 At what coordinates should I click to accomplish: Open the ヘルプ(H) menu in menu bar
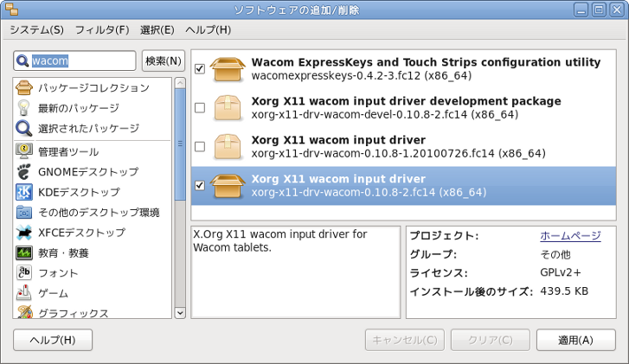pyautogui.click(x=208, y=30)
